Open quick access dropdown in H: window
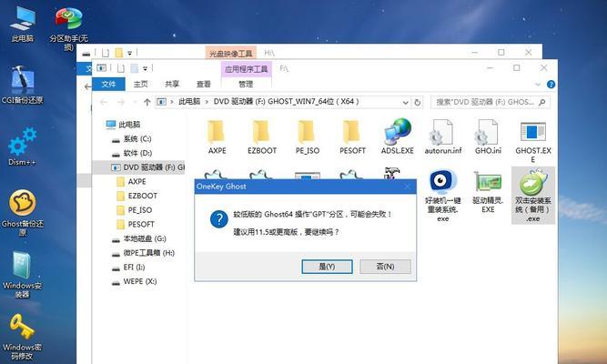This screenshot has width=607, height=364. 130,53
